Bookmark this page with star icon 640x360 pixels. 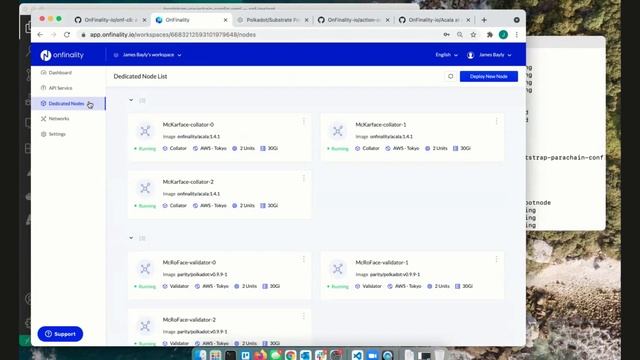pos(473,35)
